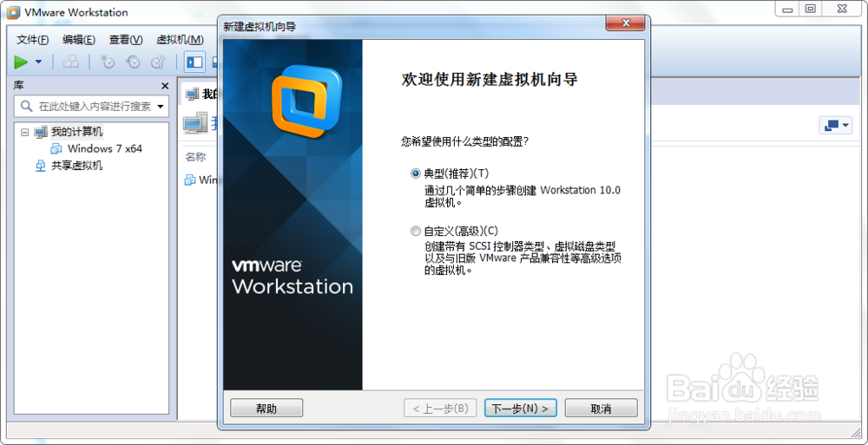The image size is (868, 445).
Task: Open the library search filter dropdown
Action: [161, 107]
